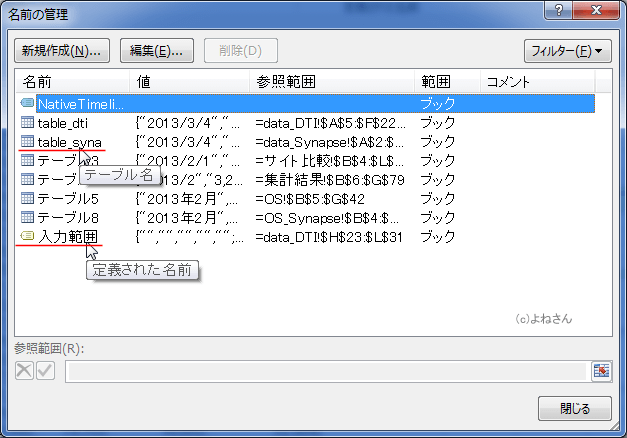Click the =data_DTI!$A$5:$F$22... reference cell
Viewport: 627px width, 438px height.
point(331,123)
